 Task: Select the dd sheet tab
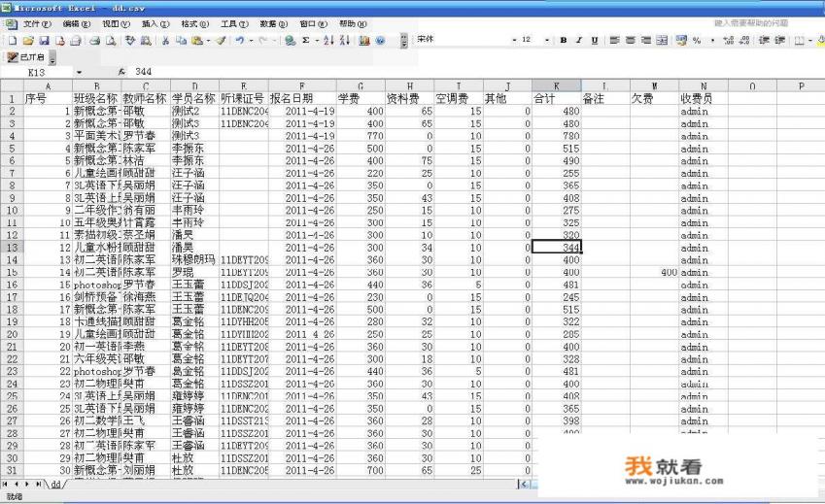55,484
